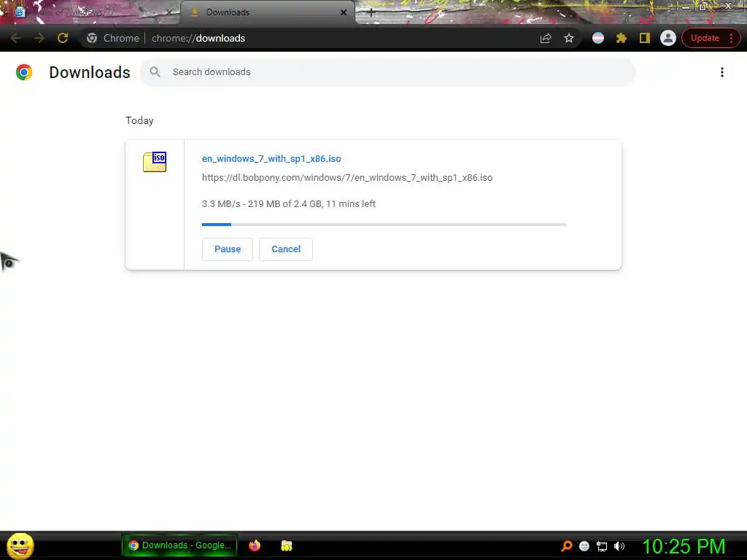Open the Extensions puzzle piece menu
The height and width of the screenshot is (560, 747).
[622, 38]
